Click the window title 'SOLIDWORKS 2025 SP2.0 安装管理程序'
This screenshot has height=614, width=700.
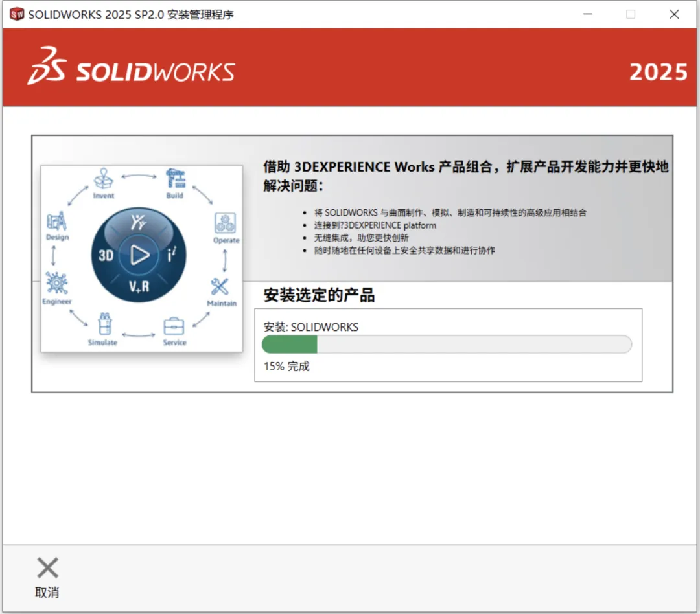tap(131, 15)
